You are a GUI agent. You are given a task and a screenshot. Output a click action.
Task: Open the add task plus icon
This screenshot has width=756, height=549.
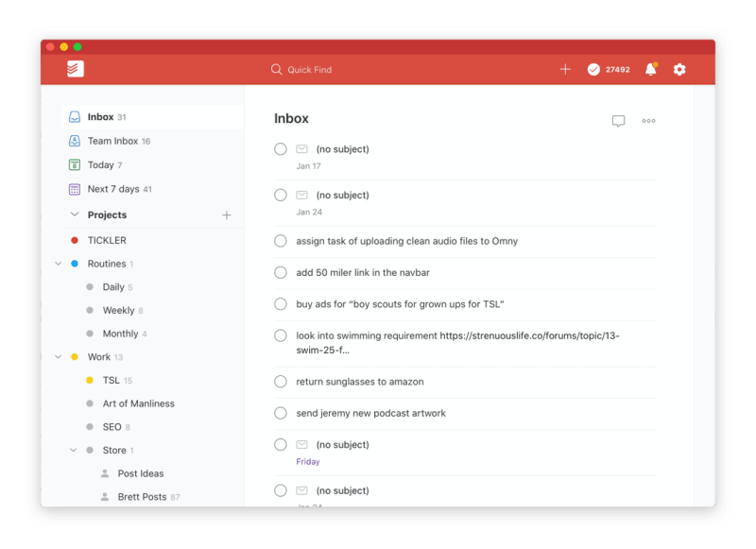point(565,68)
